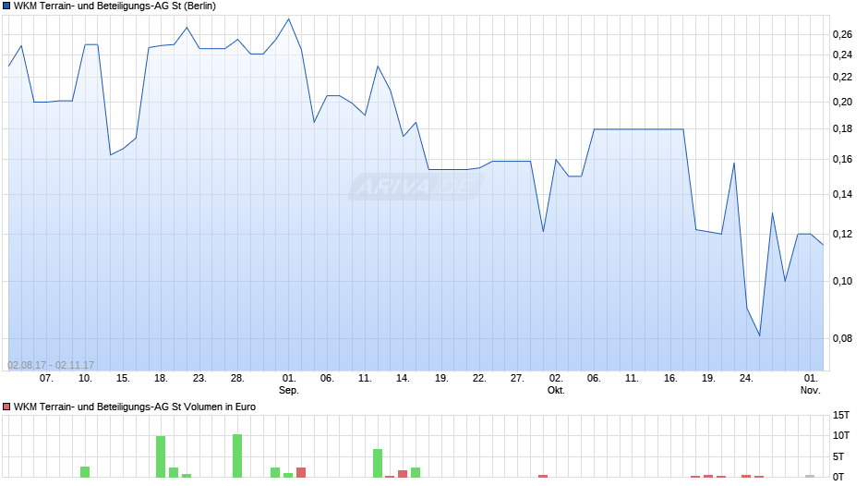This screenshot has width=868, height=486.
Task: Click the 10T volume axis label
Action: (841, 436)
